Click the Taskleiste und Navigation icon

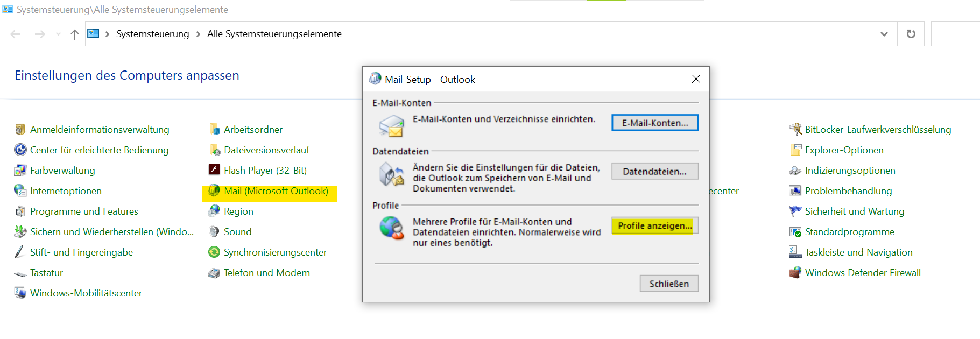coord(795,252)
